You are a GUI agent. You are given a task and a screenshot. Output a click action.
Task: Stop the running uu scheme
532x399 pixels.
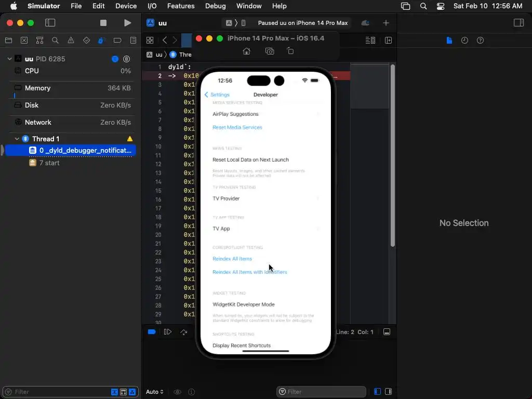coord(103,23)
